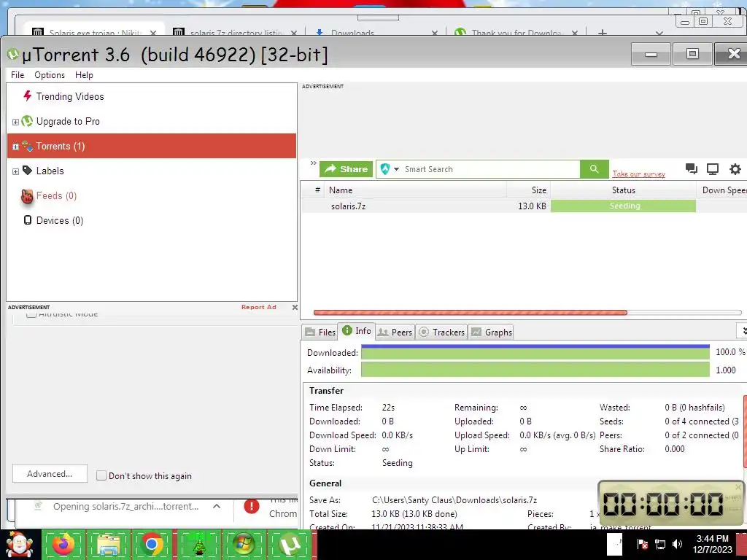Viewport: 747px width, 560px height.
Task: Click the double-chevron toolbar overflow icon
Action: [x=313, y=163]
